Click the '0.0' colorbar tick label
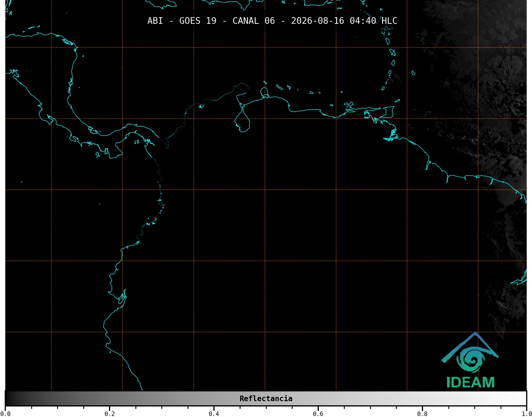532x417 pixels. 5,414
